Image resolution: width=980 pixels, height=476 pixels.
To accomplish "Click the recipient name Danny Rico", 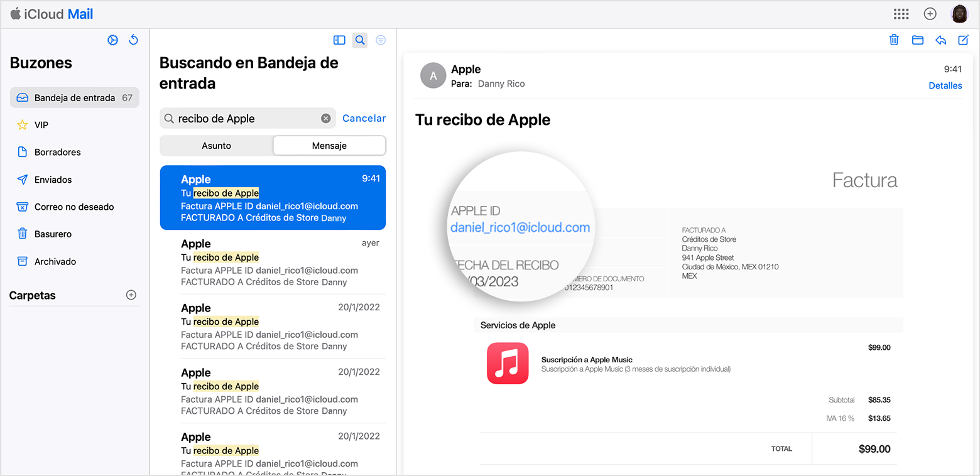I will [x=501, y=84].
